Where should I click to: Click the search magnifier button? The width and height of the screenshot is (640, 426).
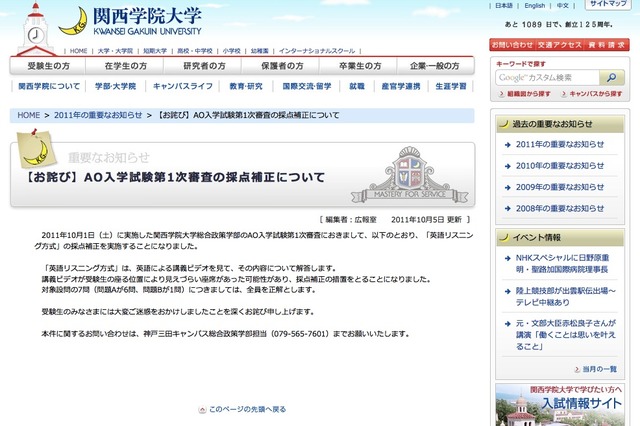coord(611,78)
